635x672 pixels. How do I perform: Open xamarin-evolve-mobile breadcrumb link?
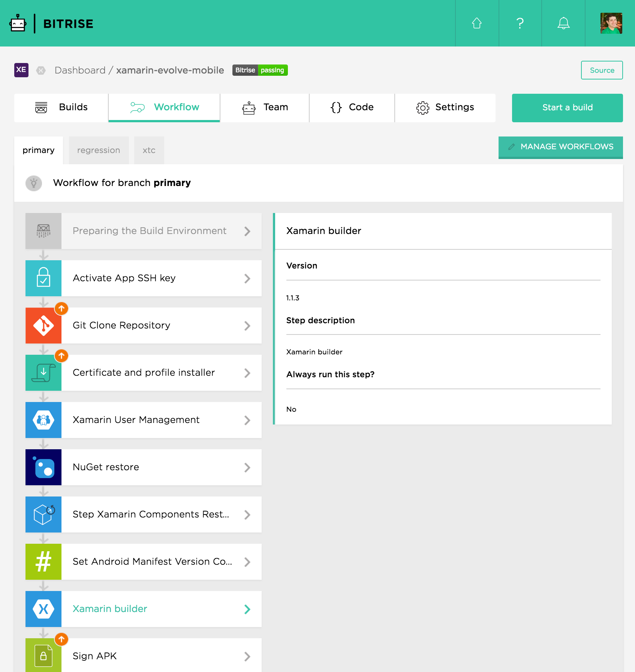(x=170, y=70)
